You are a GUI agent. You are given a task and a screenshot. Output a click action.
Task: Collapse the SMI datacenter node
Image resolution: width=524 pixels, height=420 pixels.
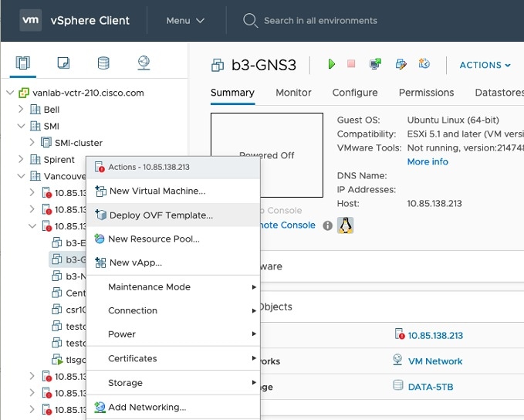tap(21, 126)
